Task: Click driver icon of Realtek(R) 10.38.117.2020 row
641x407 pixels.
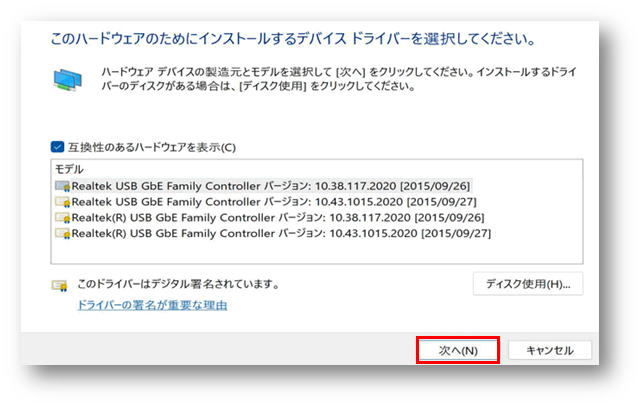Action: (63, 218)
